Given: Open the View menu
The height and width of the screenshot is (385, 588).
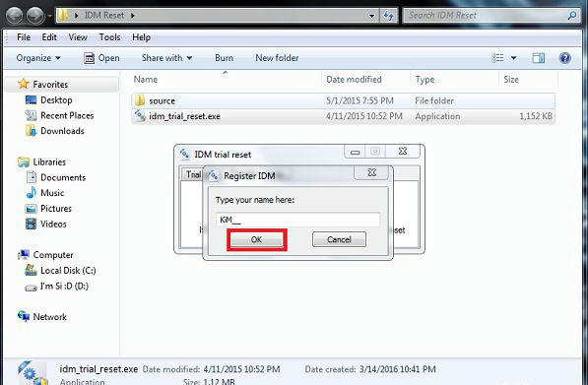Looking at the screenshot, I should [78, 37].
